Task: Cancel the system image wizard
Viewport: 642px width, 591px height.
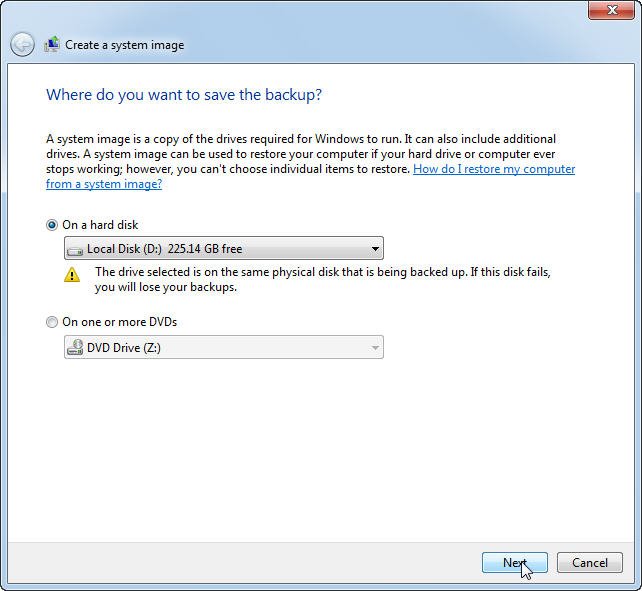Action: [x=589, y=563]
